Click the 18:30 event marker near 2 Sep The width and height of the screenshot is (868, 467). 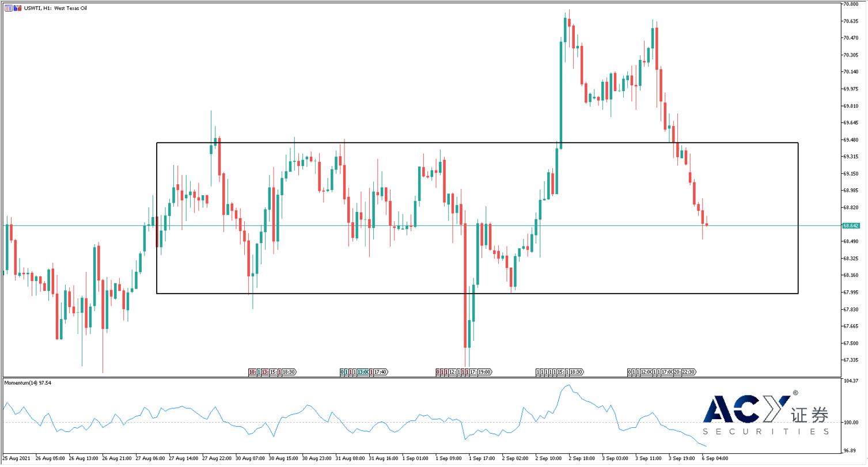577,372
